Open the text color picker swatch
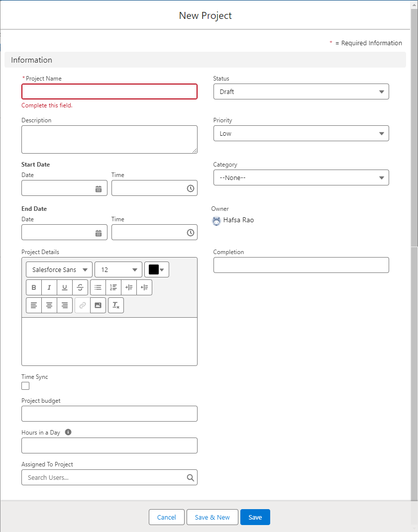The height and width of the screenshot is (532, 418). click(x=157, y=269)
